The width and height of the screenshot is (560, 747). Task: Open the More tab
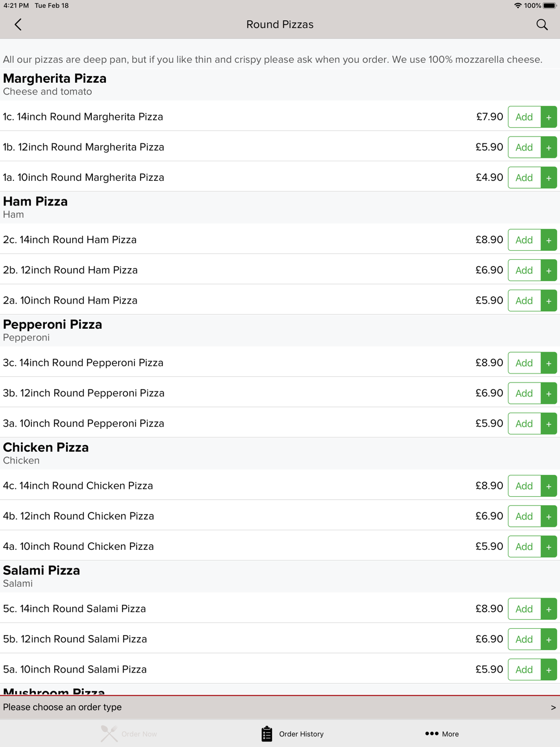click(x=442, y=734)
